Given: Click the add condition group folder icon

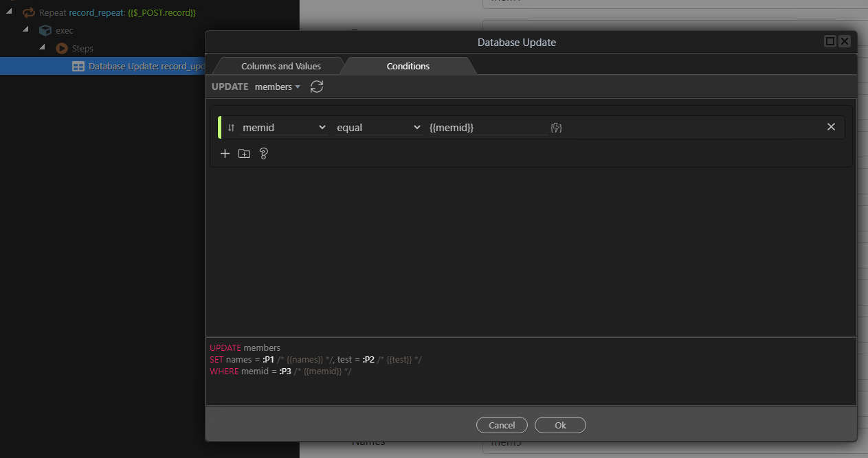Looking at the screenshot, I should click(x=244, y=154).
